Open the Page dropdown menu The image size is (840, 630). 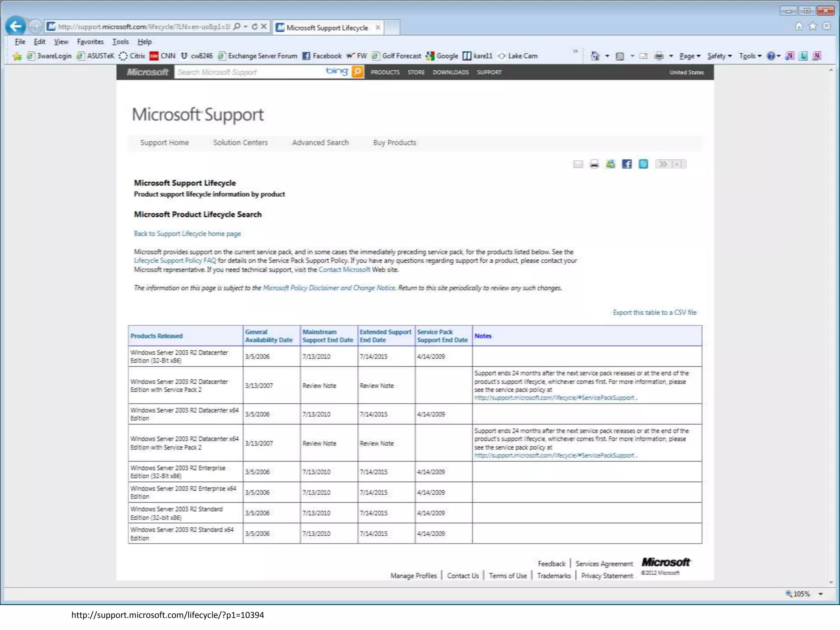(690, 56)
